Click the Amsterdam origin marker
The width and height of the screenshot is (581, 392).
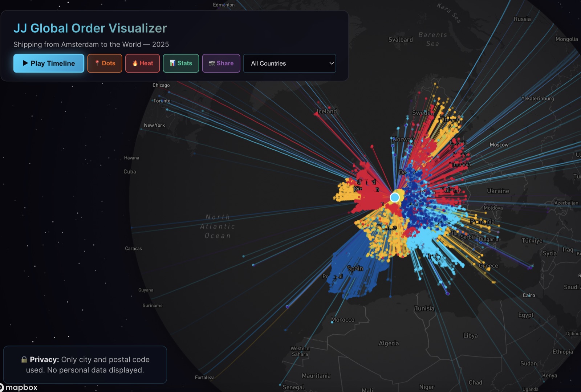tap(395, 197)
